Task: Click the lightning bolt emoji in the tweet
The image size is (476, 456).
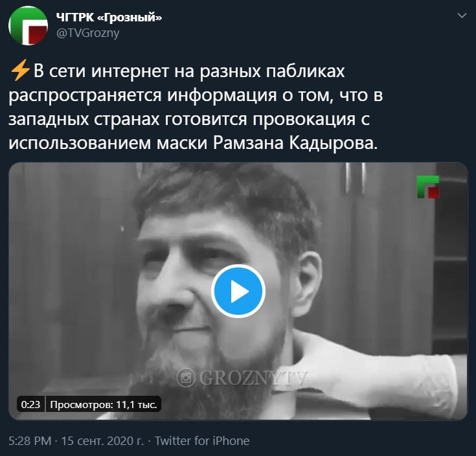Action: point(20,70)
